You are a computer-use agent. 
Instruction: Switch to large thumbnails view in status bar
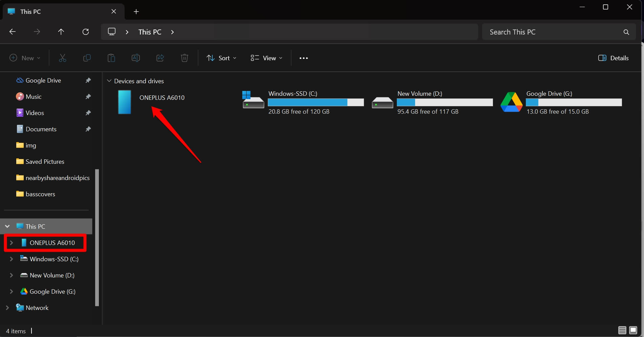[x=633, y=330]
